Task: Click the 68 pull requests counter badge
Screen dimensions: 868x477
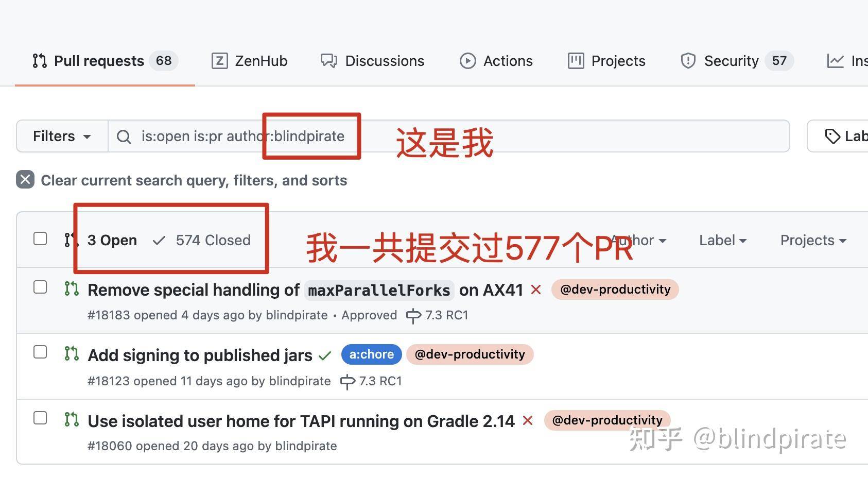Action: click(x=164, y=61)
